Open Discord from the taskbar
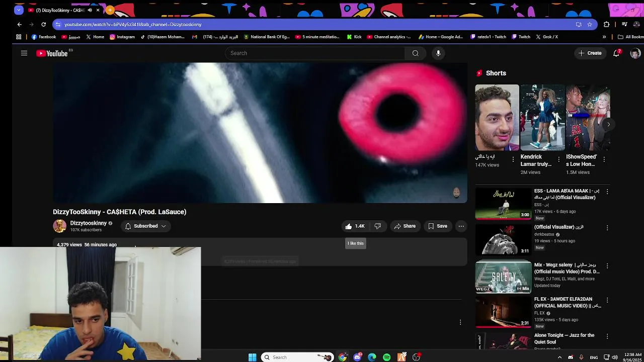 coord(357,357)
